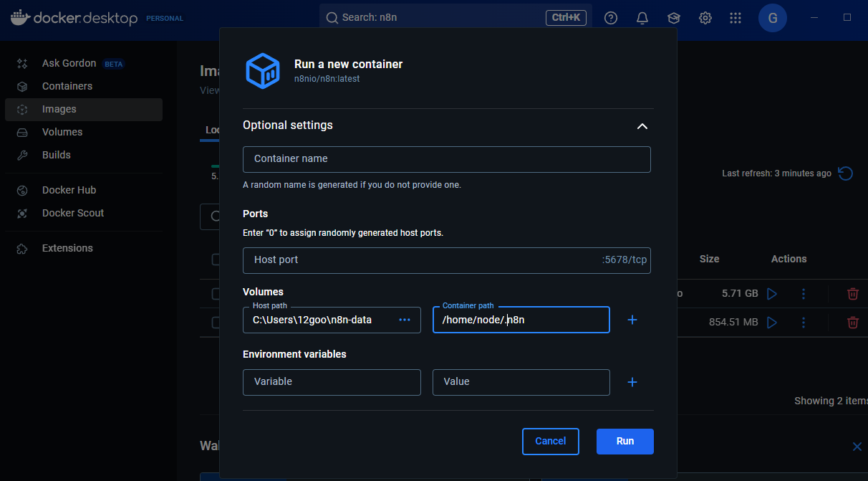Screen dimensions: 868x481
Task: Click the Ask Gordon sparkle icon
Action: 22,64
